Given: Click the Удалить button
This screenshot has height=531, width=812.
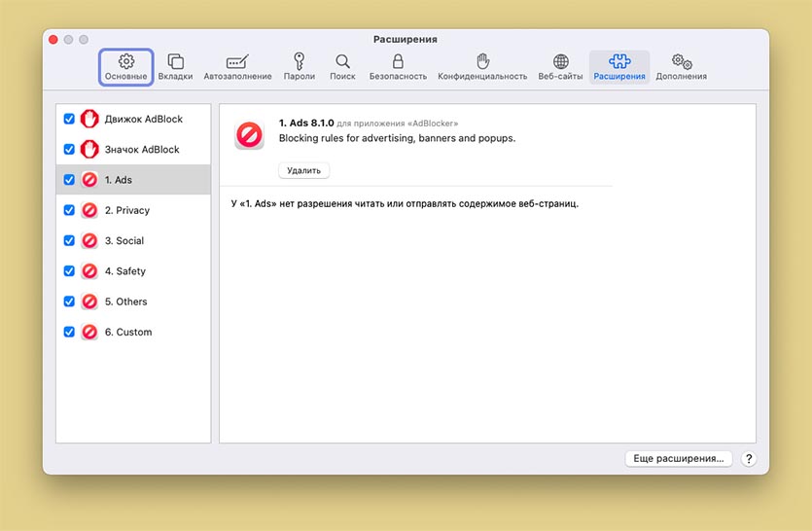Looking at the screenshot, I should point(303,170).
